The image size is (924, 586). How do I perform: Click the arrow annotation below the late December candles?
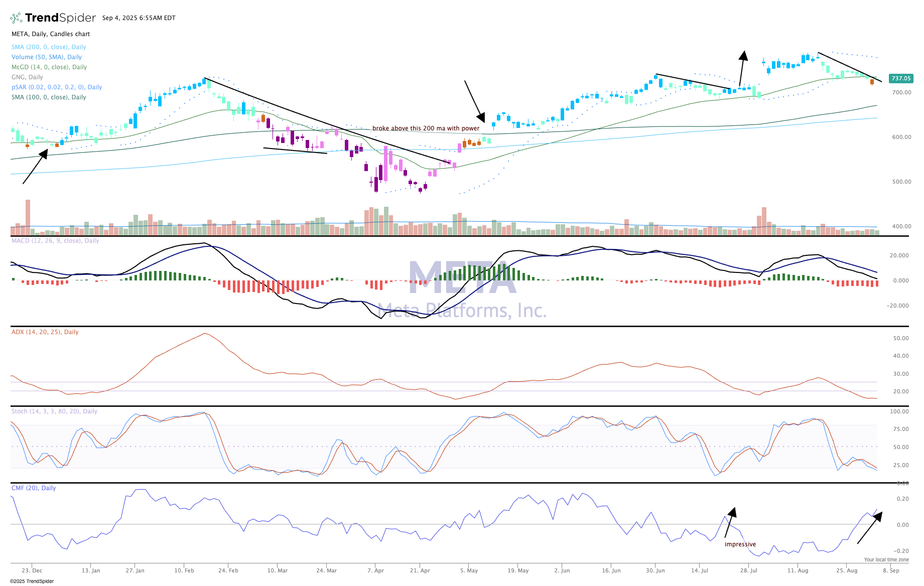tap(35, 167)
